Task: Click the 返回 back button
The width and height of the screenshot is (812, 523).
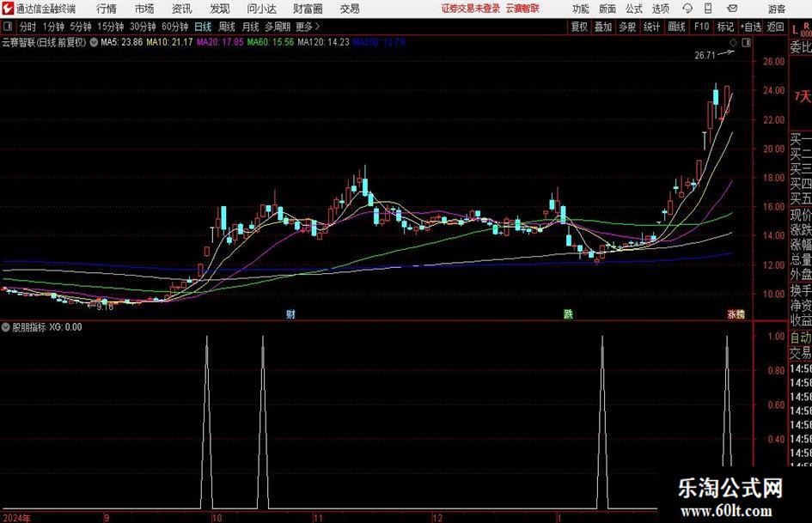Action: pos(775,27)
